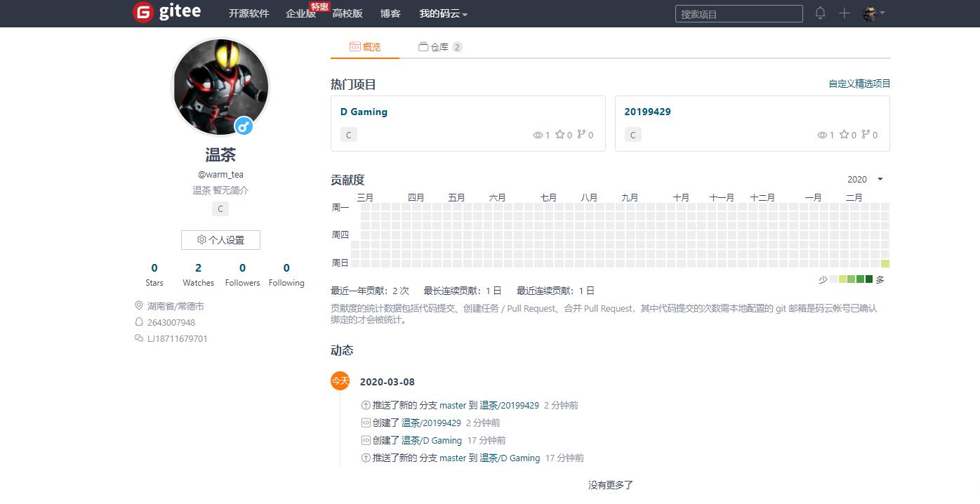Click the 个人设置 button
Screen dimensions: 980x504
click(x=220, y=240)
